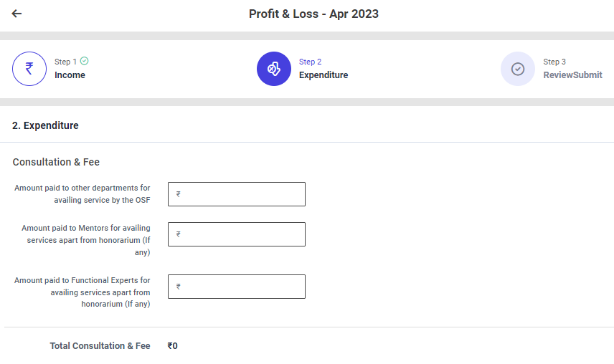Click the Total Consultation & Fee ₹0 value
614x364 pixels.
click(x=172, y=346)
